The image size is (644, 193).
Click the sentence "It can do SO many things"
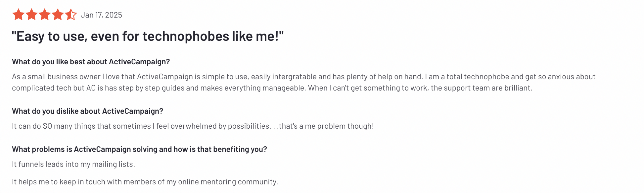pyautogui.click(x=193, y=126)
